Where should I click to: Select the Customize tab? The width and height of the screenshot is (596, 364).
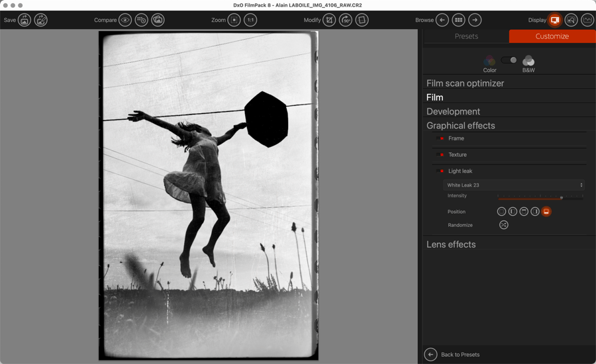(552, 36)
